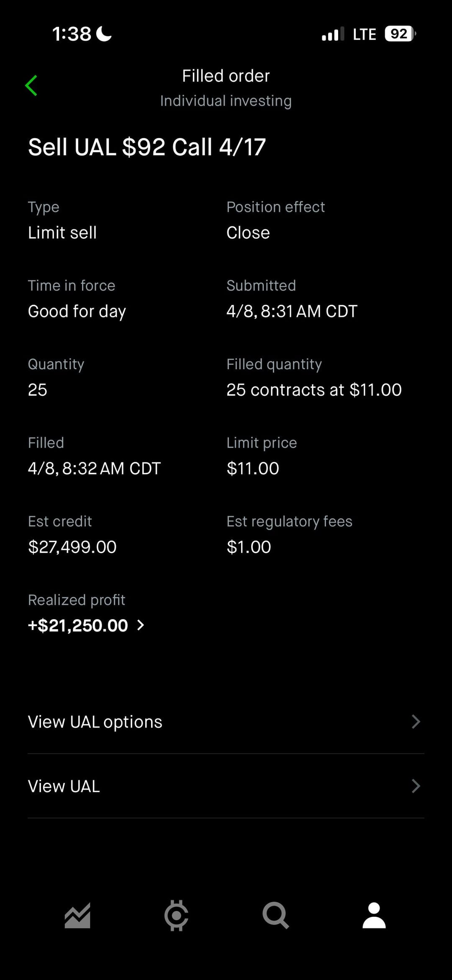452x980 pixels.
Task: Tap the Sell UAL $92 Call heading
Action: [x=147, y=147]
